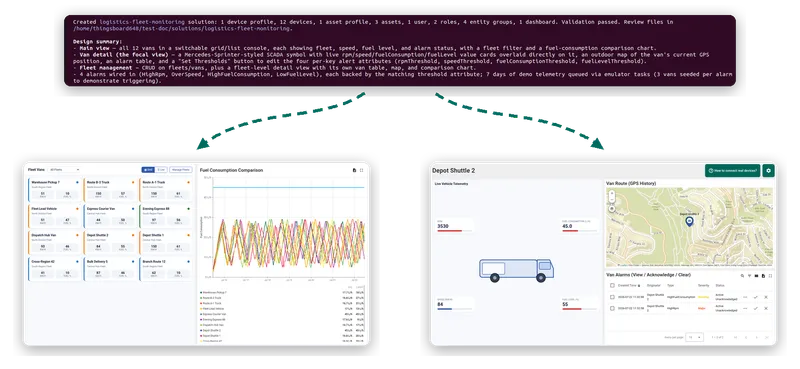The height and width of the screenshot is (369, 800).
Task: Click the Depot Shuttle 2 map marker pin
Action: [x=689, y=222]
